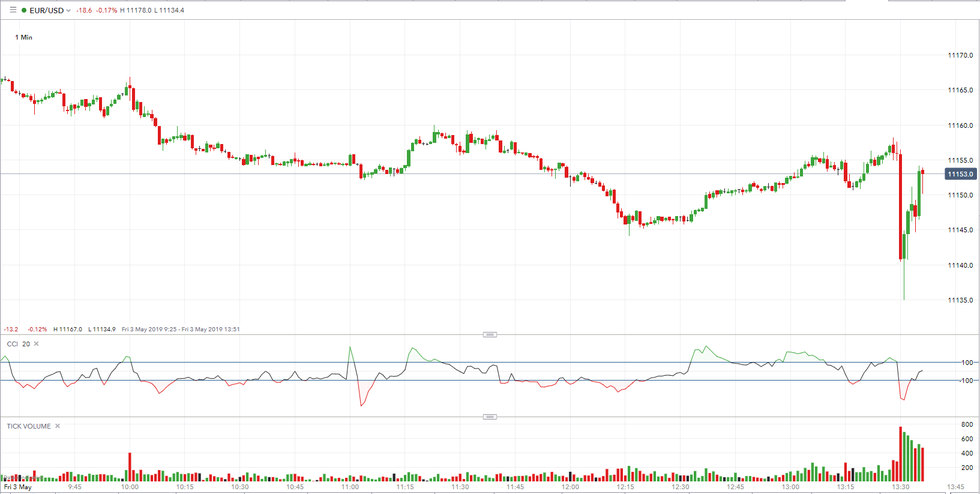Click the 400 volume axis label
Viewport: 980px width, 494px height.
pos(967,453)
